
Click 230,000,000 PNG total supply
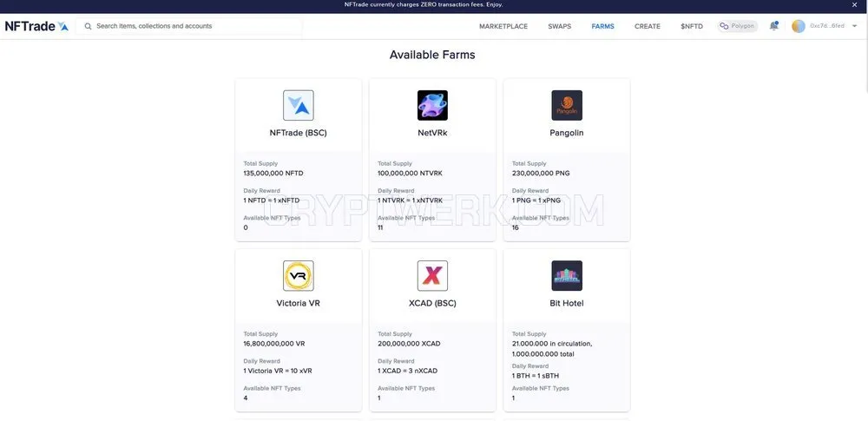click(541, 174)
